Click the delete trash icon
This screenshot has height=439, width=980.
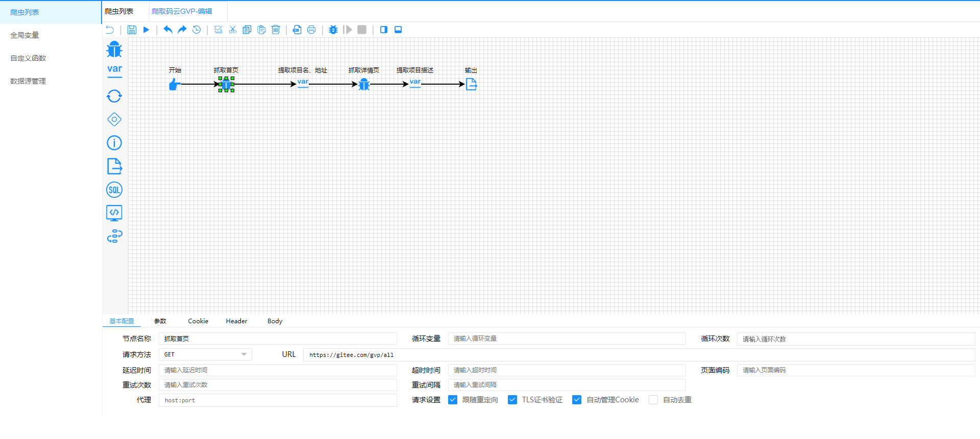click(276, 30)
